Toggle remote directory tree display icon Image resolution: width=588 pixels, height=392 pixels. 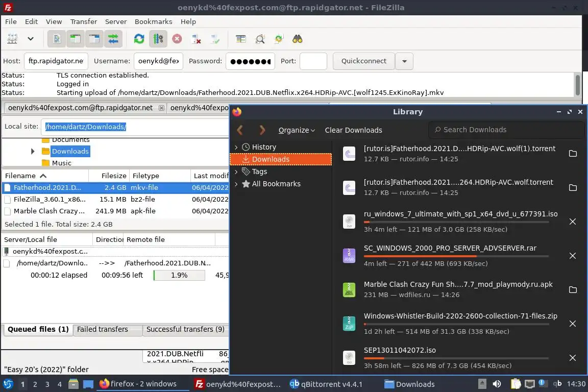94,39
